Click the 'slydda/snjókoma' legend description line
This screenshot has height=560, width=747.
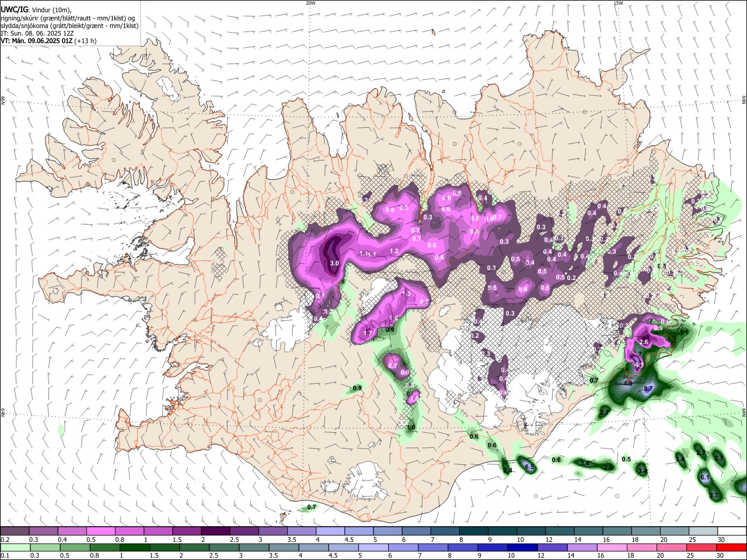point(69,26)
